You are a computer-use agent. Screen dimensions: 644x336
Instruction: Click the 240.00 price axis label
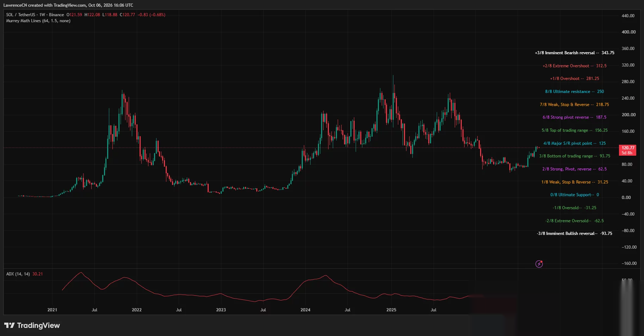coord(628,98)
